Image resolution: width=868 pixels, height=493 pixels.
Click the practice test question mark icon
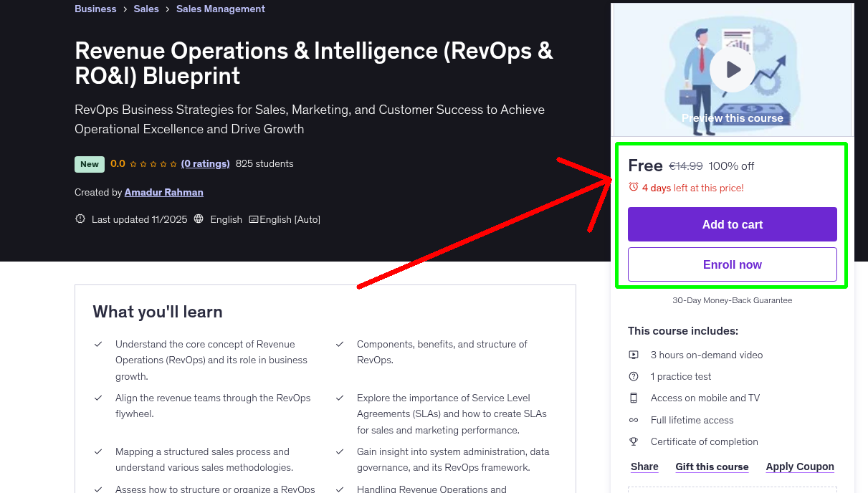(x=634, y=376)
